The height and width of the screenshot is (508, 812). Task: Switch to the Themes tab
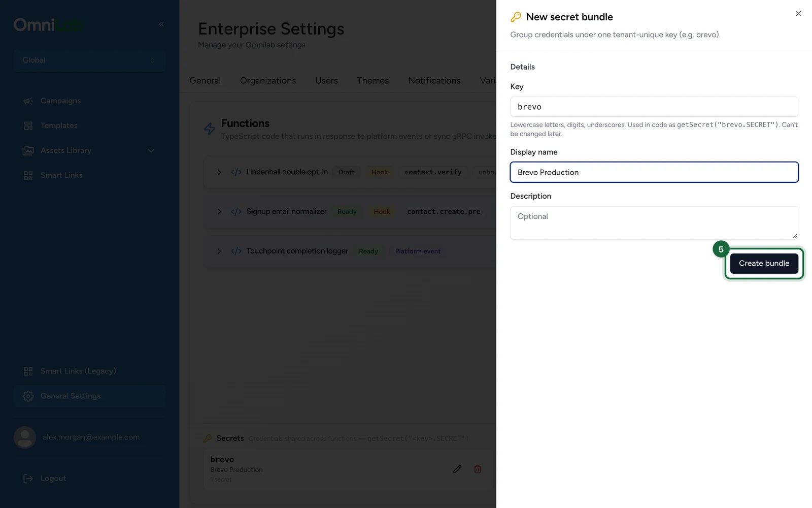tap(373, 80)
